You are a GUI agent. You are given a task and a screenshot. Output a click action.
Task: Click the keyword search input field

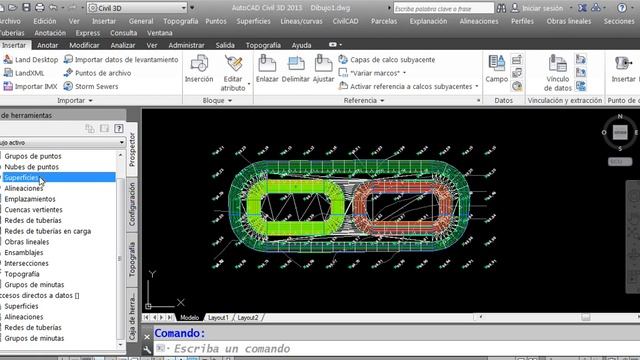[443, 8]
